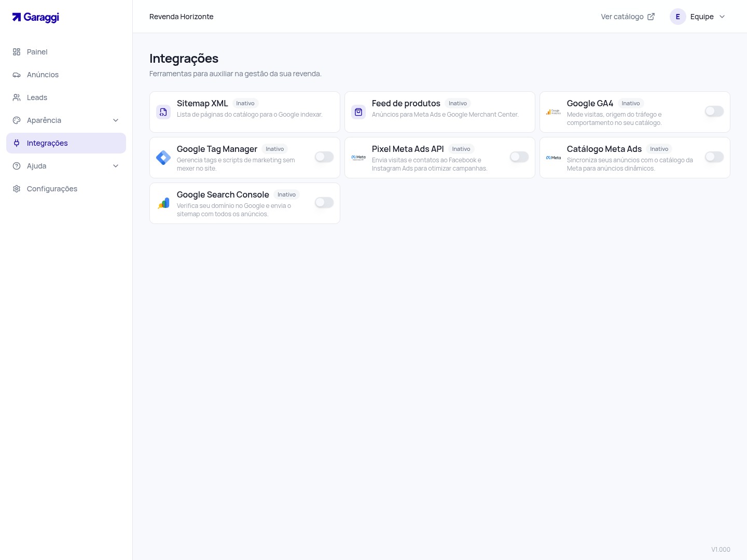The width and height of the screenshot is (747, 560).
Task: Open the Anúncios section
Action: pos(66,75)
